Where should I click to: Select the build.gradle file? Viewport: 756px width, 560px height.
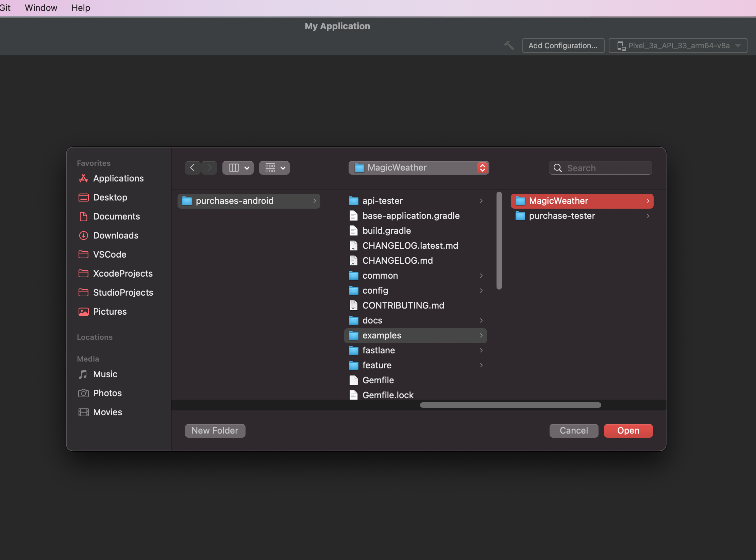pos(415,231)
